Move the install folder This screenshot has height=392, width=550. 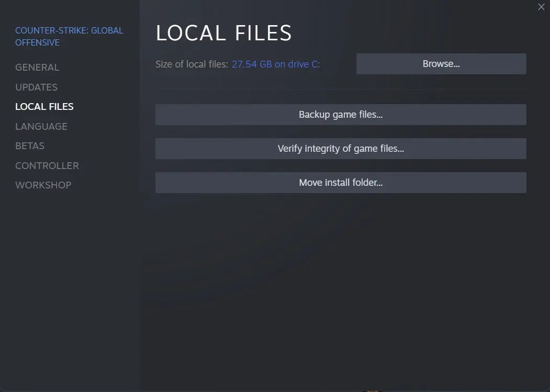click(340, 182)
